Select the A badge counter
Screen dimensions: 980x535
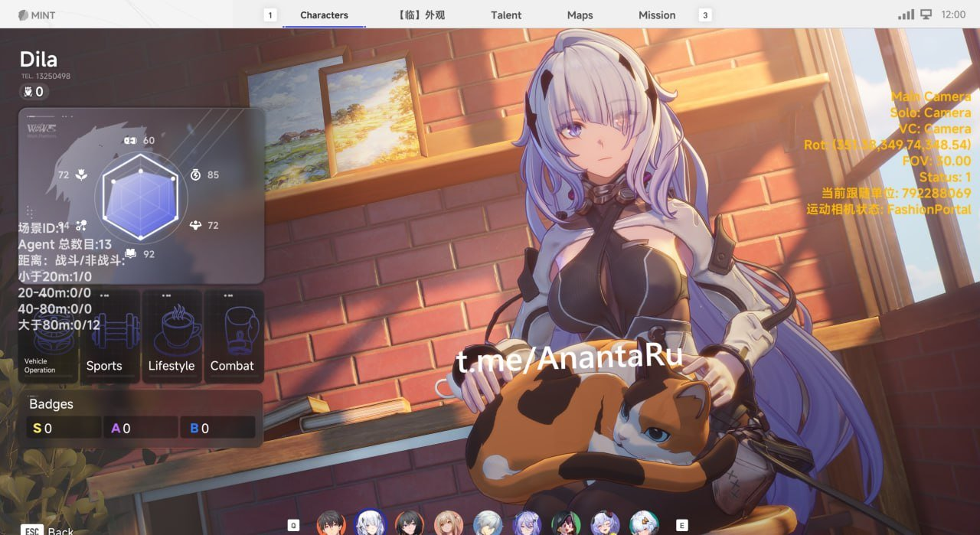pos(141,428)
